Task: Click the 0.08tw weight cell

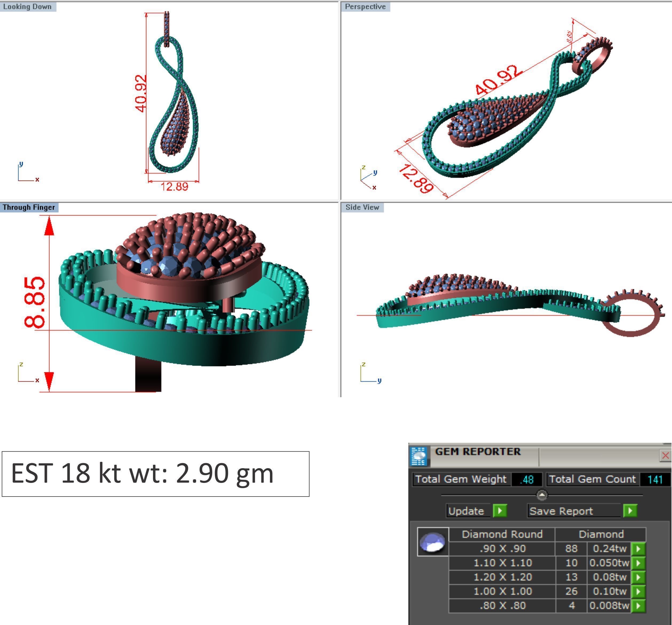Action: [x=609, y=577]
